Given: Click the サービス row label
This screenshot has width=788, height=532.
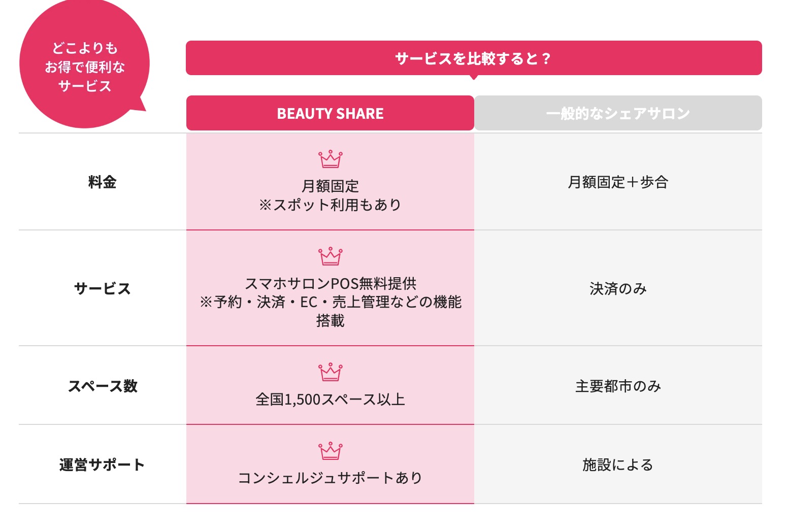Looking at the screenshot, I should pos(102,288).
